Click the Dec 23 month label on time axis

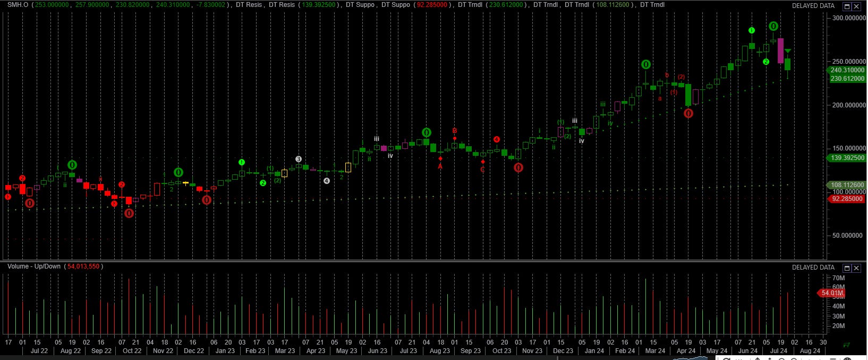pyautogui.click(x=563, y=351)
